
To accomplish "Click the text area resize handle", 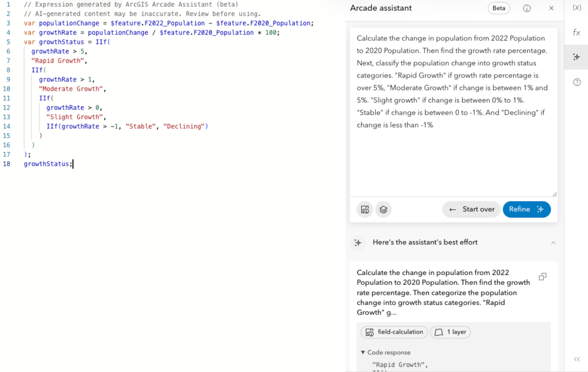I will (555, 194).
